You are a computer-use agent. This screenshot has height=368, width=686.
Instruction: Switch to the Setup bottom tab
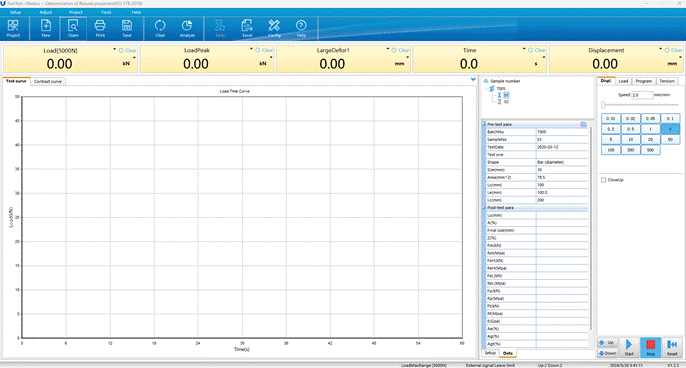(x=490, y=353)
